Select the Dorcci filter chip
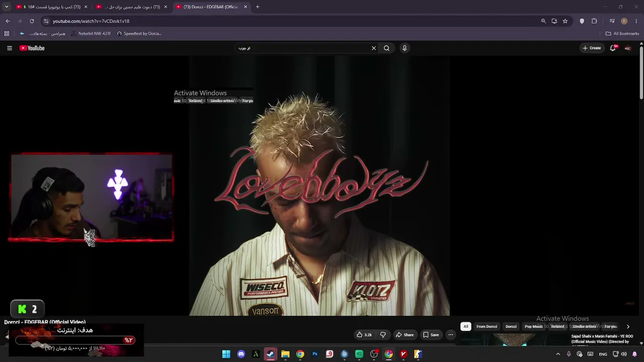 point(511,326)
